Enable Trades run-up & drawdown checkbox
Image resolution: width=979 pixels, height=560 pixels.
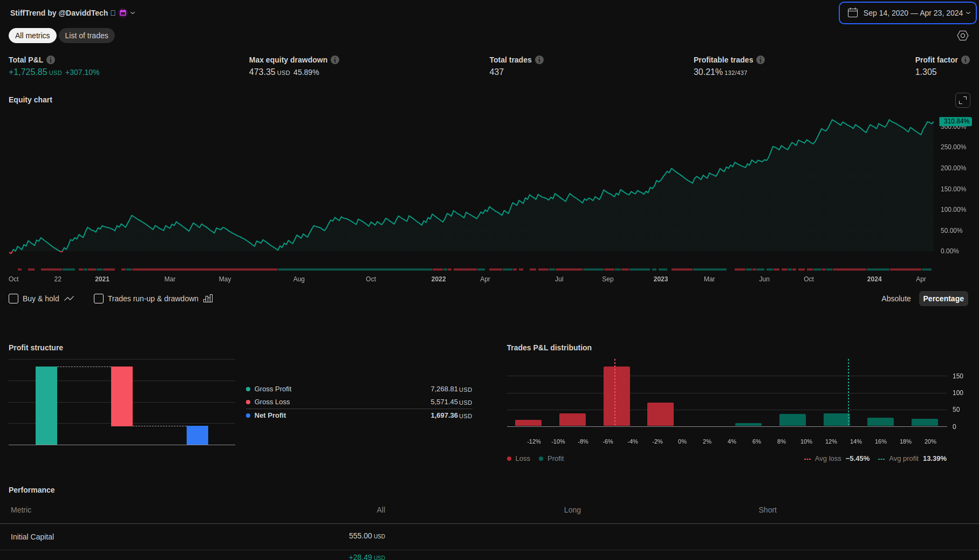point(99,299)
